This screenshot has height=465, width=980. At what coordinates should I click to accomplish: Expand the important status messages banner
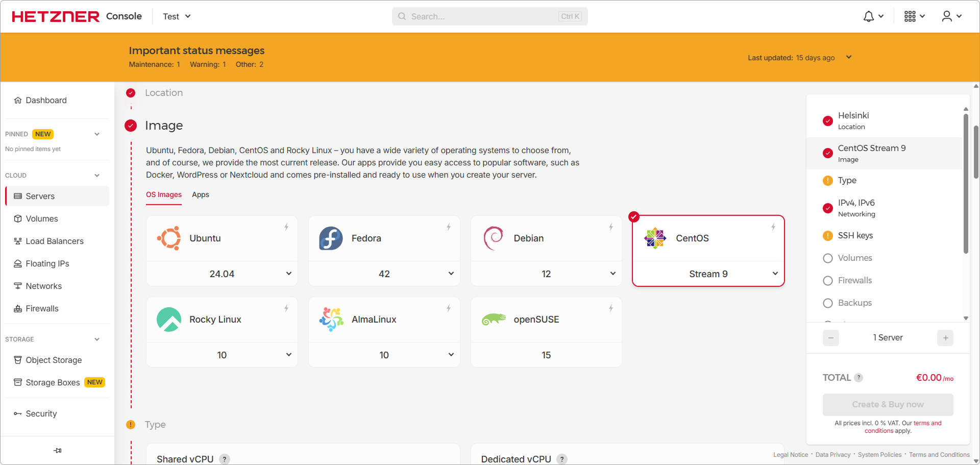[849, 57]
